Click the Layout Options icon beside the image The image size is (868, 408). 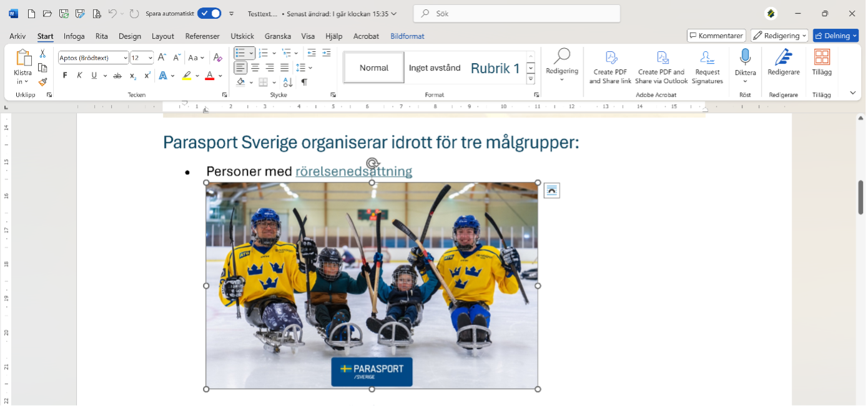tap(552, 191)
